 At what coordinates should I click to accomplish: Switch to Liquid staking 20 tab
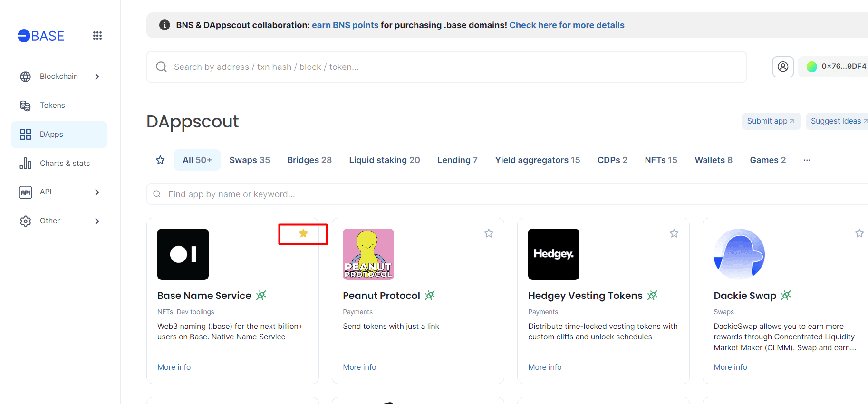[x=385, y=160]
